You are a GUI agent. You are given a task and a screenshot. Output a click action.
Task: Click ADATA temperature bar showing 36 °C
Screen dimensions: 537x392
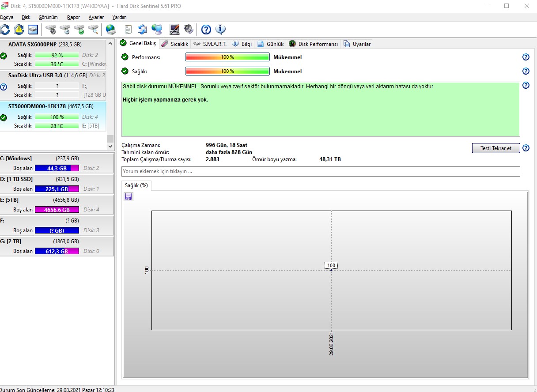coord(57,64)
